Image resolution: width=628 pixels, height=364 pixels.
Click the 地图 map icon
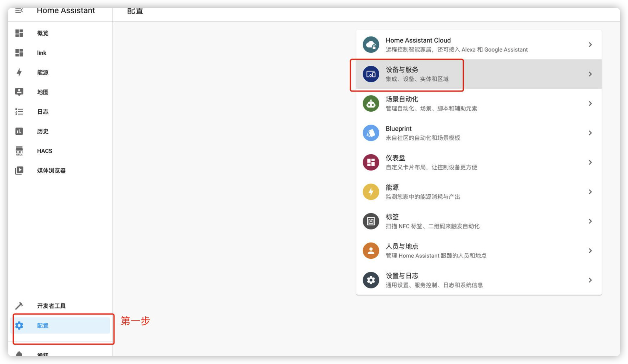coord(19,92)
